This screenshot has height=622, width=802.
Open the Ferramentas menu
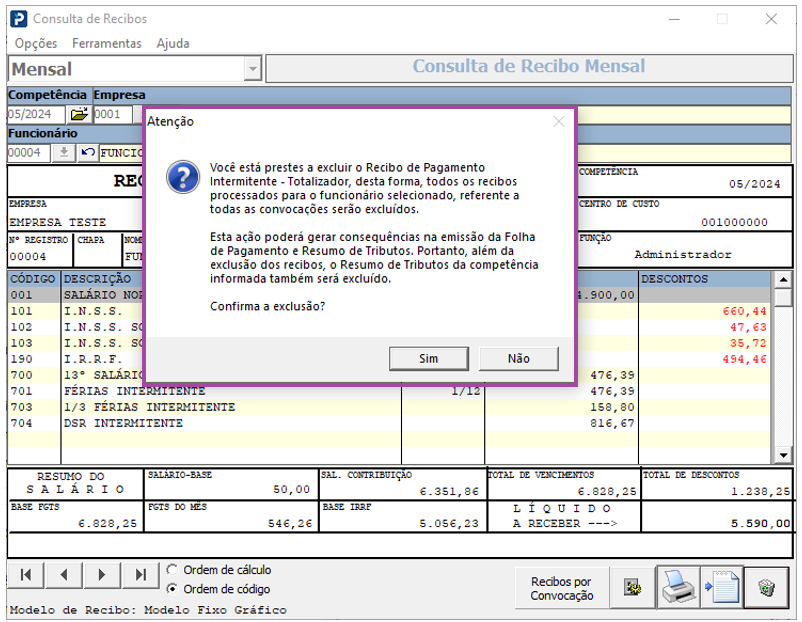(106, 43)
